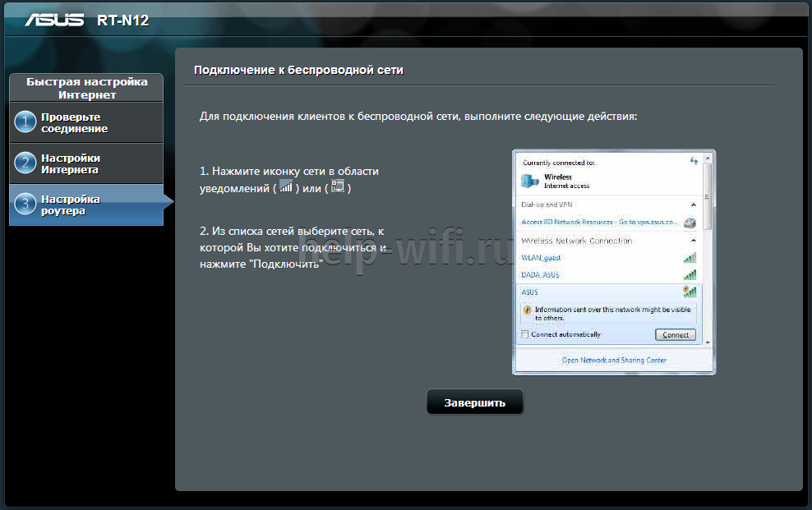Enable the Connect automatically checkbox
This screenshot has height=510, width=812.
(525, 334)
